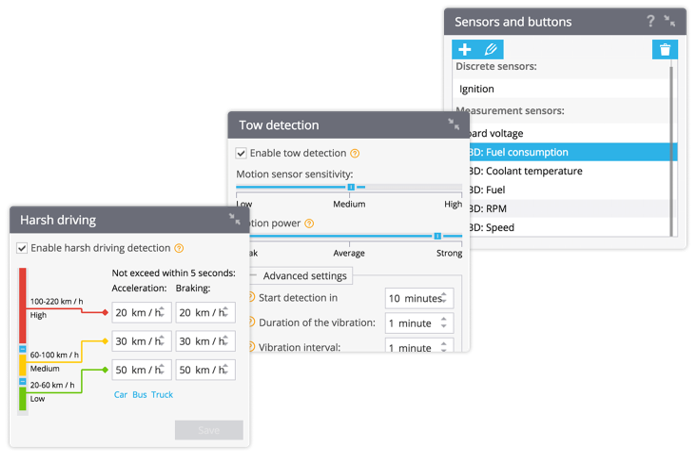The image size is (695, 456).
Task: Click the green low-speed range bar
Action: click(23, 399)
